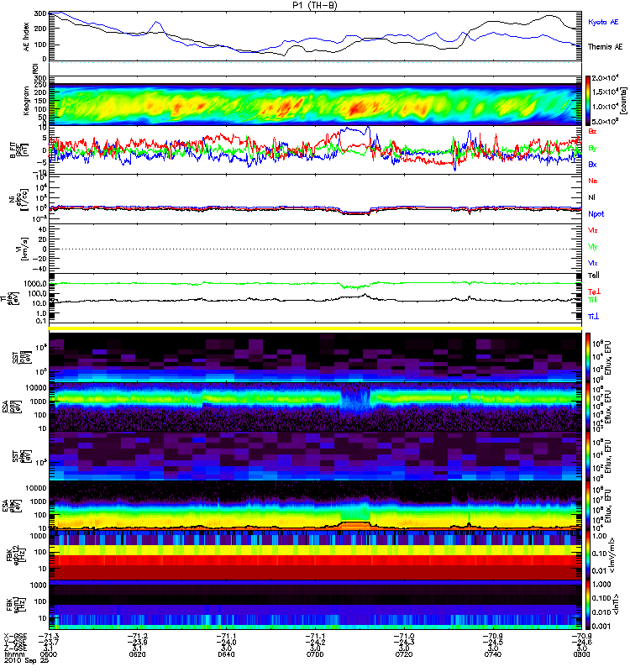Click the plot title P1 (TH-B)
Screen dimensions: 630x672
(314, 5)
